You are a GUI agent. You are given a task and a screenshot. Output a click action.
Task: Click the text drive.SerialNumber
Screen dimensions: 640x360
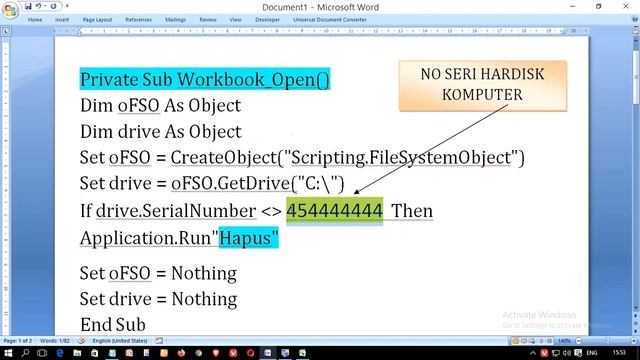[x=176, y=211]
